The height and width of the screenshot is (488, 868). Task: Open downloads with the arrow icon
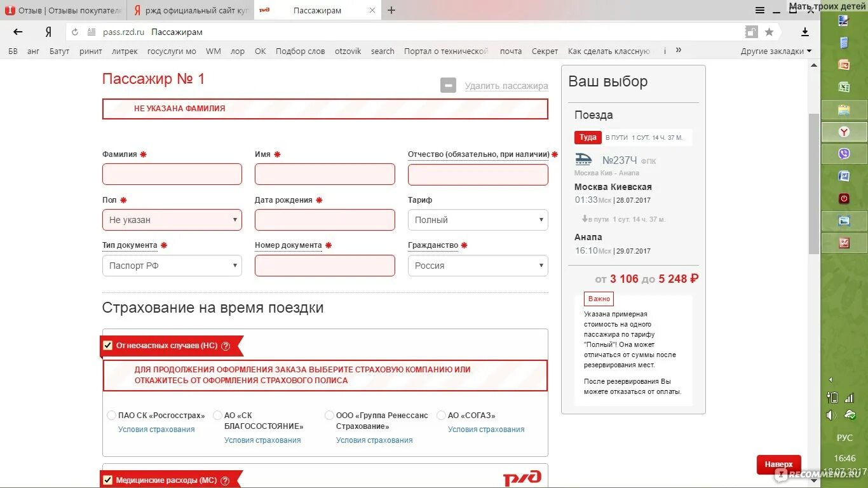tap(805, 32)
